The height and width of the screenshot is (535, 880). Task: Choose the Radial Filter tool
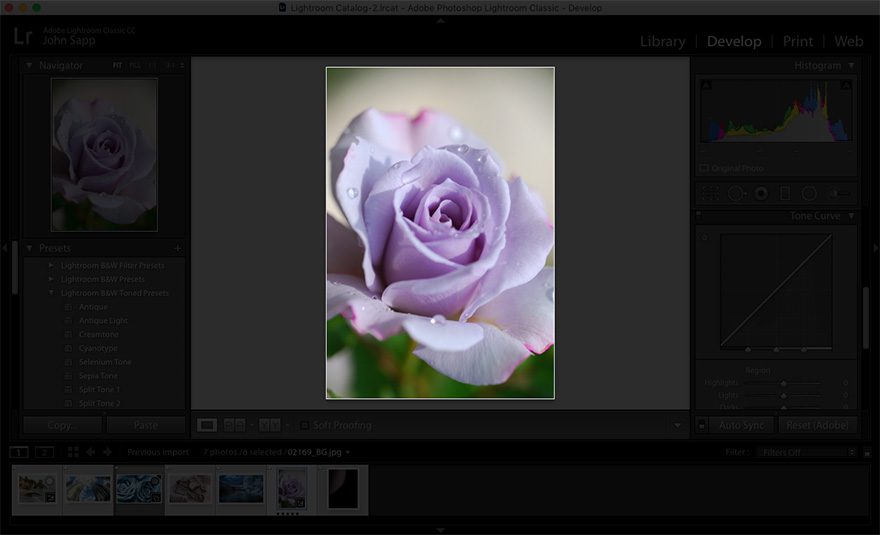click(809, 193)
